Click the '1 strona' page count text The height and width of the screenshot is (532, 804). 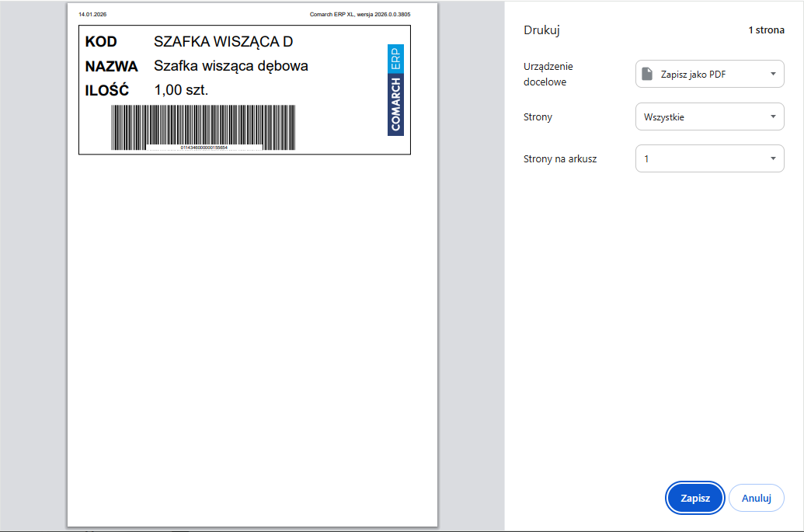[766, 30]
